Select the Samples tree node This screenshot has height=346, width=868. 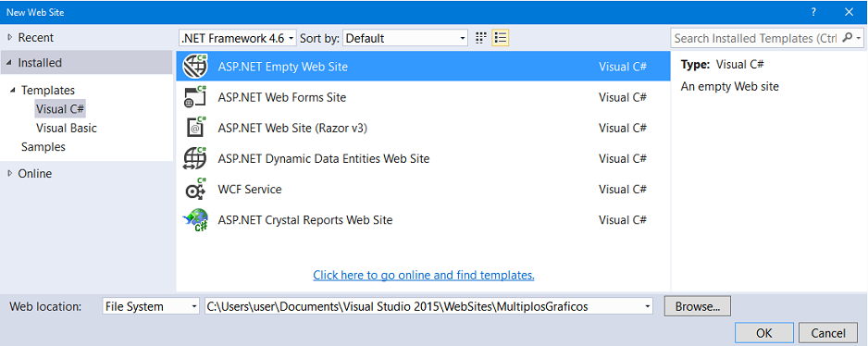43,147
